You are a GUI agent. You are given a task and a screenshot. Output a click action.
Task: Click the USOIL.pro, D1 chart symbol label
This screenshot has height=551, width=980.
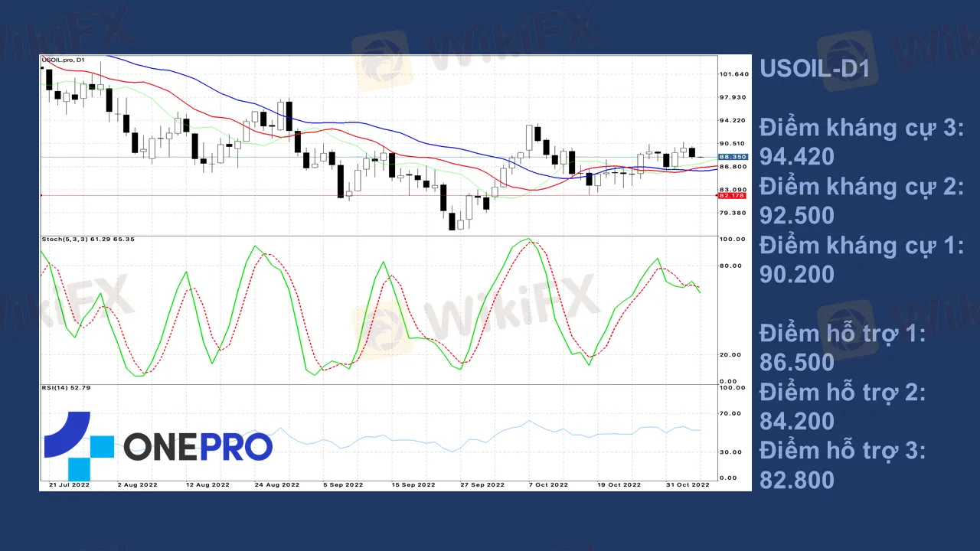click(64, 60)
